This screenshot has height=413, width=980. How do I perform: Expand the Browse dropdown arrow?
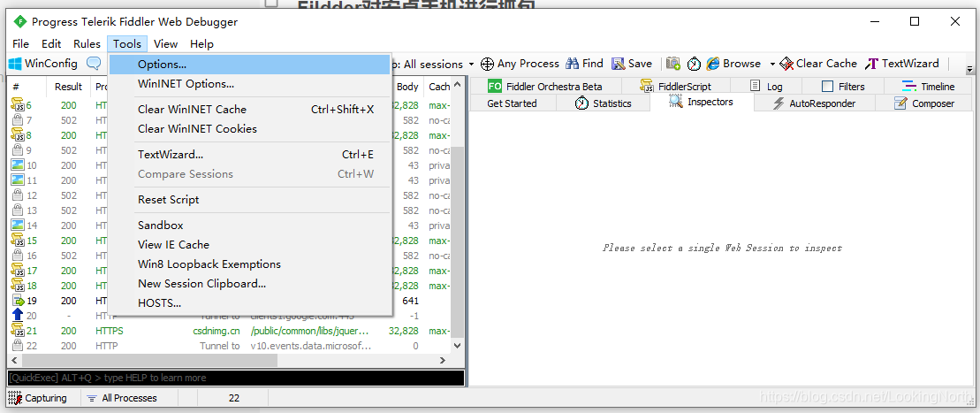[x=771, y=64]
